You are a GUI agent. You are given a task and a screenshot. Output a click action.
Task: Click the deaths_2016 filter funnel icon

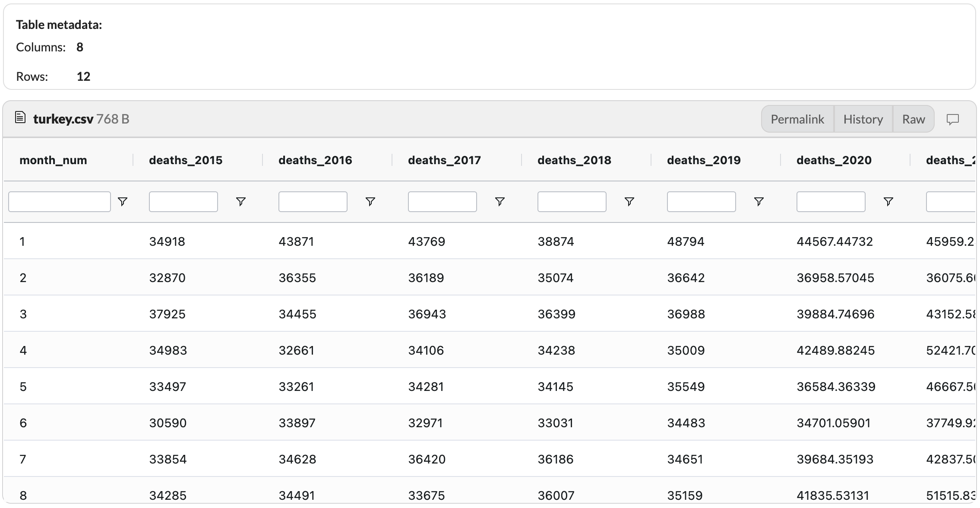tap(370, 202)
